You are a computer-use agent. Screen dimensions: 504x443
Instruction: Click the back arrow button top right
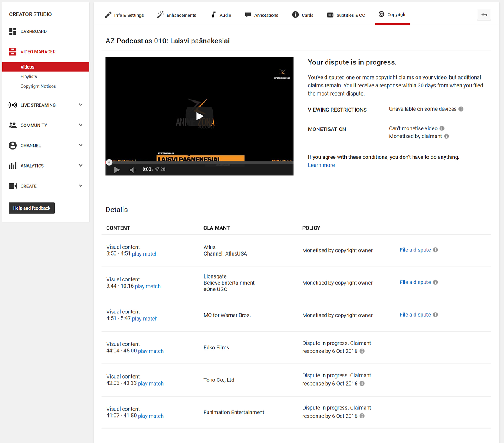(484, 14)
